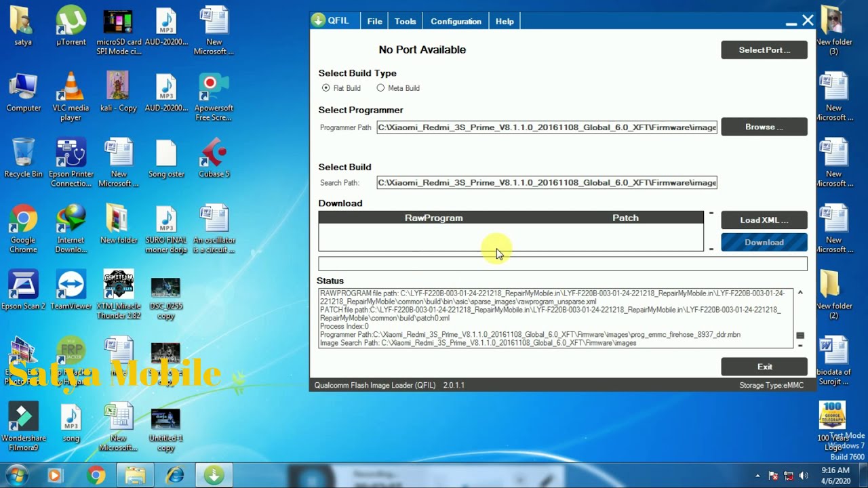Open File Explorer from taskbar
Image resolution: width=868 pixels, height=488 pixels.
(135, 476)
